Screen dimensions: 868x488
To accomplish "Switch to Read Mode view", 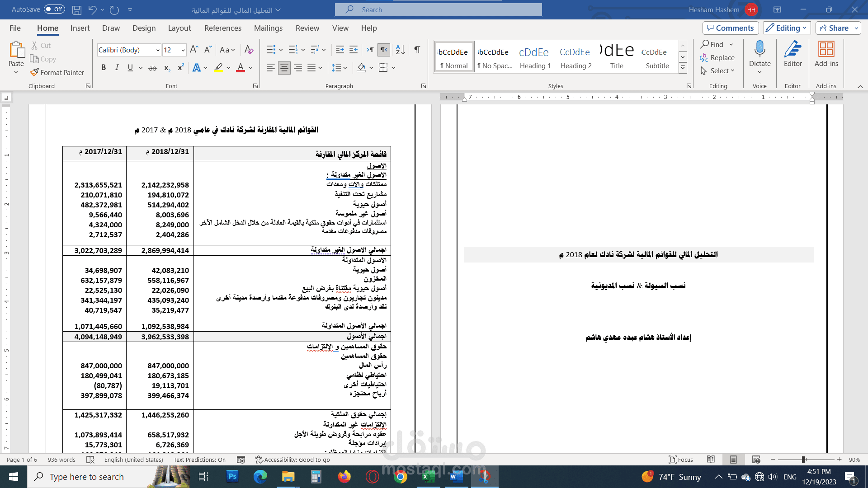I will click(711, 460).
